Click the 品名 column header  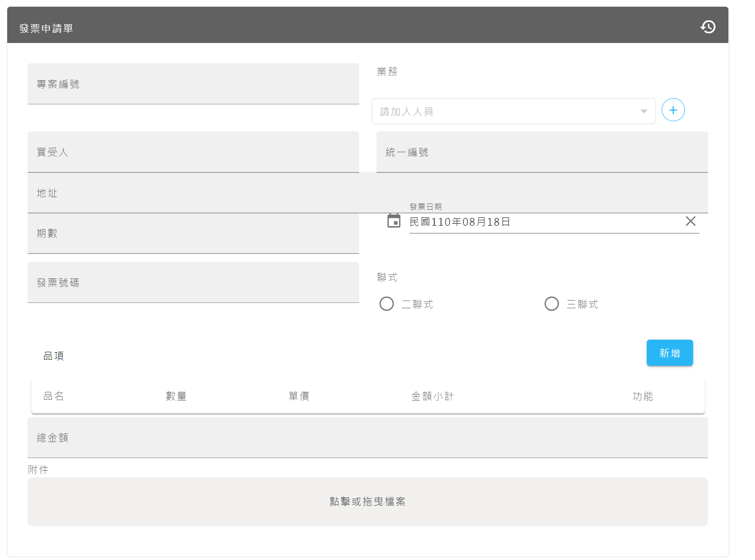54,396
